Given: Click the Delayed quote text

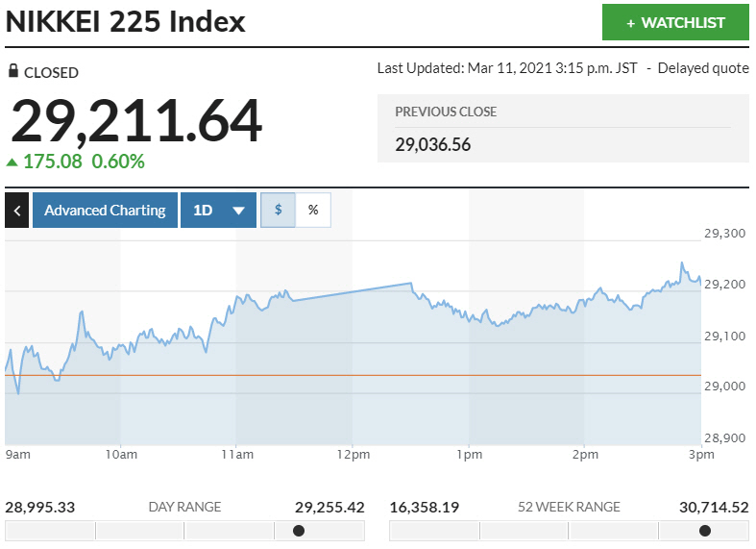Looking at the screenshot, I should [704, 68].
